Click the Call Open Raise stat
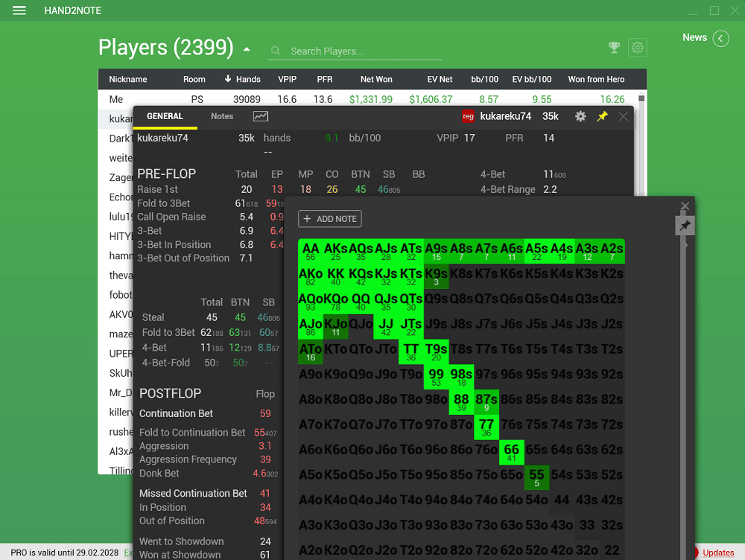745x560 pixels. pyautogui.click(x=171, y=217)
